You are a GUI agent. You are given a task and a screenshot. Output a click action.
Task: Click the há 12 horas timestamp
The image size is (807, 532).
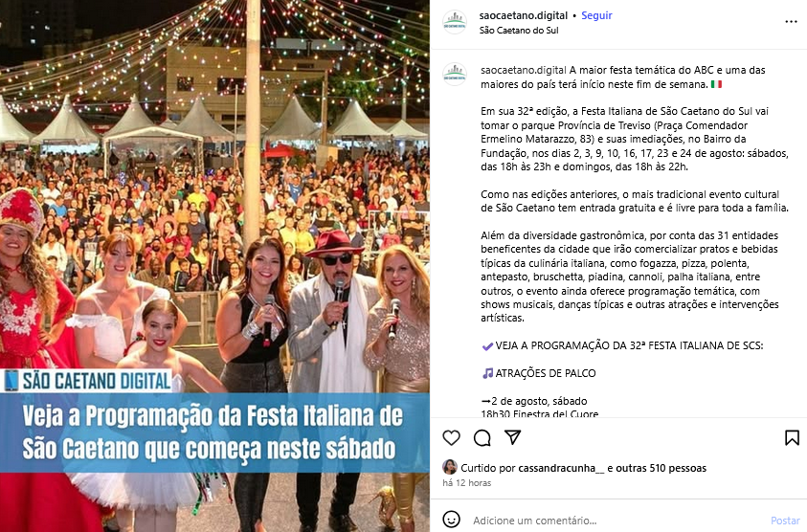(467, 482)
